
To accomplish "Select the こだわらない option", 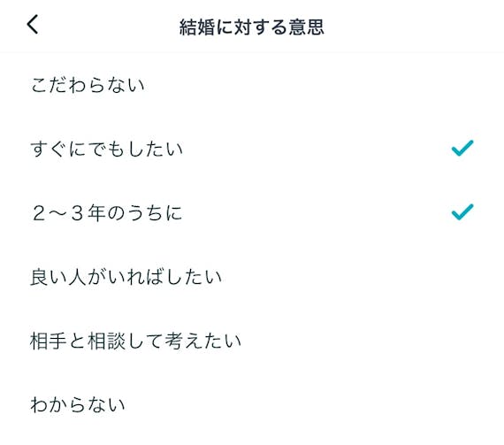I will coord(252,85).
